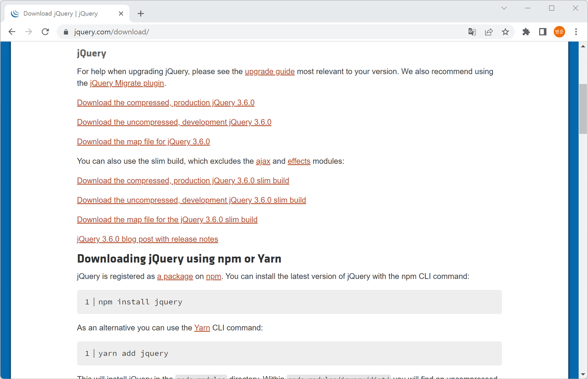
Task: Click the vertical scrollbar thumb
Action: tap(583, 109)
